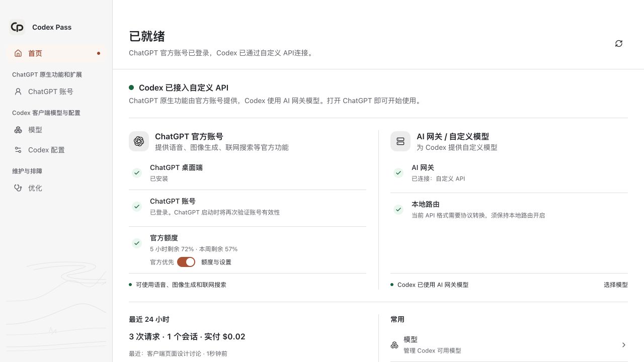Click the check icon for ChatGPT 账号 row
Screen dimensions: 644x362
(137, 207)
